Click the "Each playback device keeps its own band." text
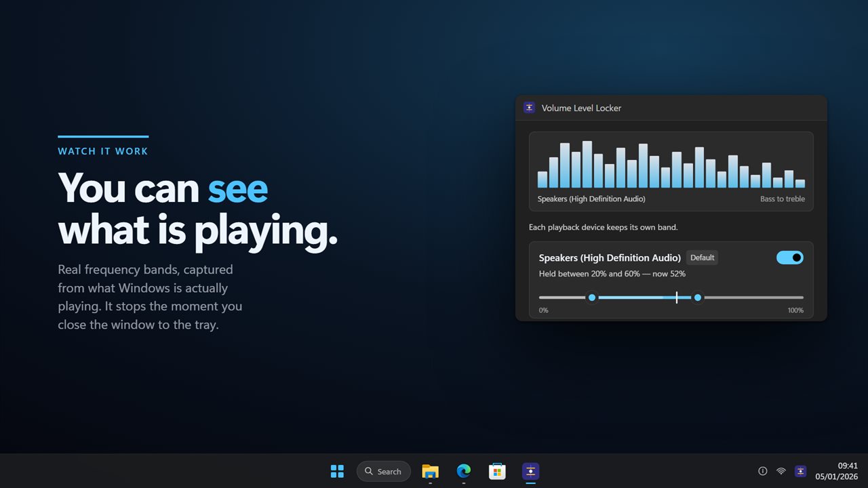The width and height of the screenshot is (868, 488). pos(604,227)
